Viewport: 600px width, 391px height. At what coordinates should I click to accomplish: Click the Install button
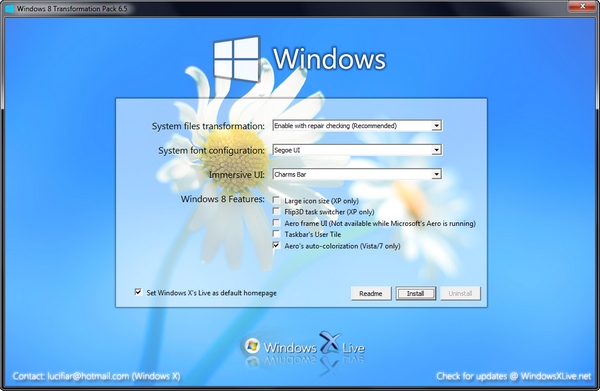tap(416, 293)
